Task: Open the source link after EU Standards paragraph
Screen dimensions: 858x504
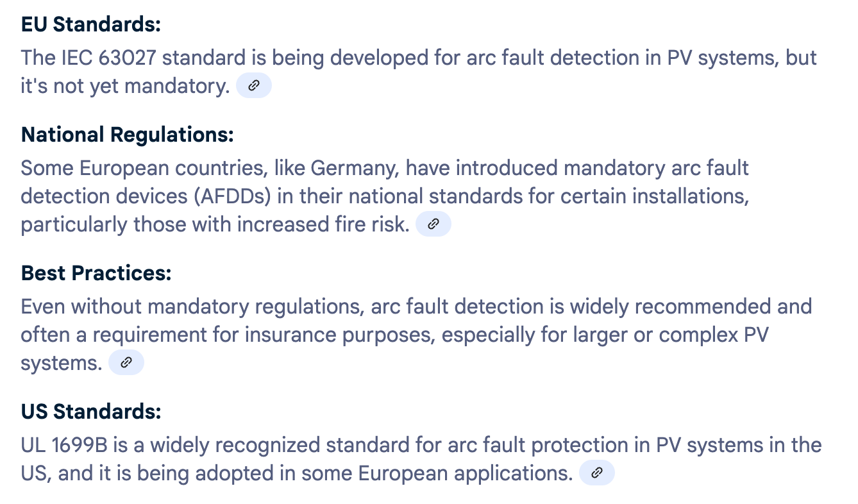Action: [254, 86]
